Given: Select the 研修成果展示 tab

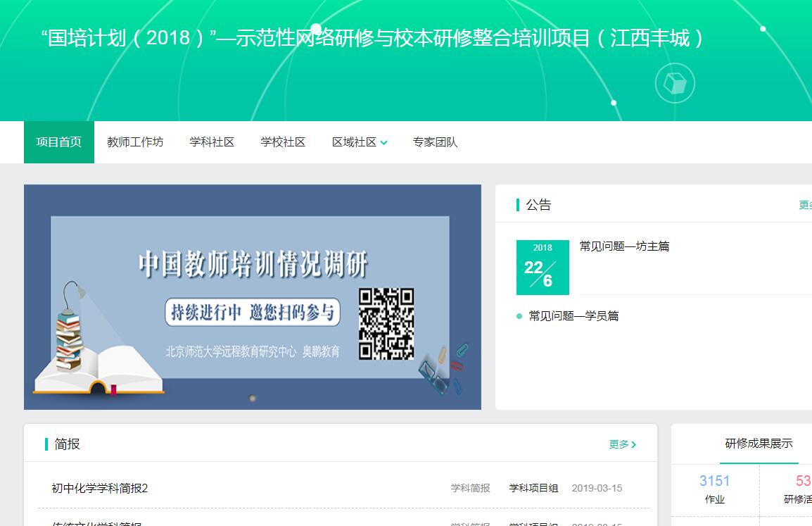Looking at the screenshot, I should (759, 444).
